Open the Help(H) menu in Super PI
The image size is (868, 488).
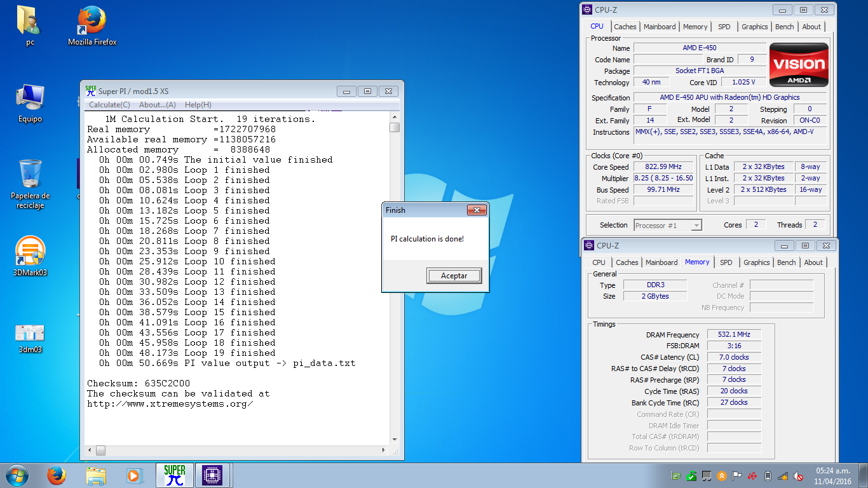click(x=198, y=105)
